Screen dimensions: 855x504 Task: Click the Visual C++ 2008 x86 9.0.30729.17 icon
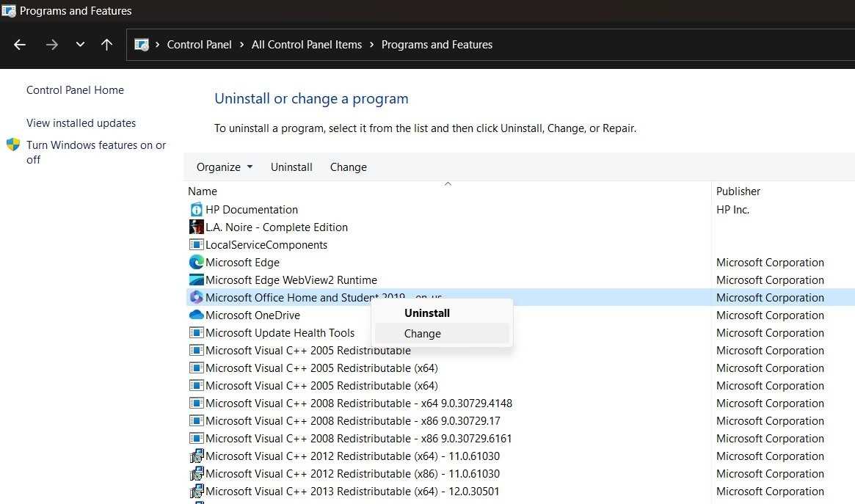(x=196, y=420)
